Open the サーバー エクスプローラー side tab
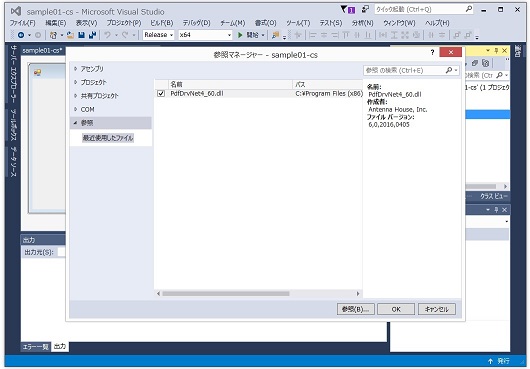Screen dimensions: 530x369 point(14,74)
